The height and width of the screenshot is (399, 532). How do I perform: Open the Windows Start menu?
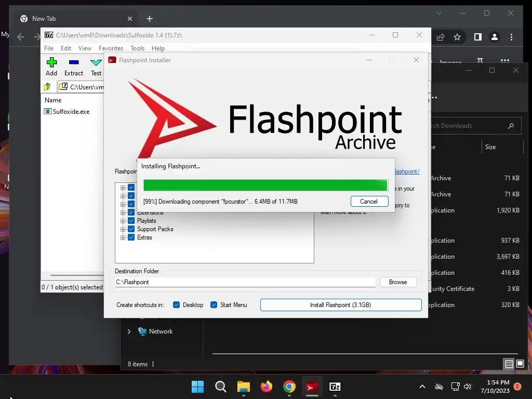click(x=198, y=387)
